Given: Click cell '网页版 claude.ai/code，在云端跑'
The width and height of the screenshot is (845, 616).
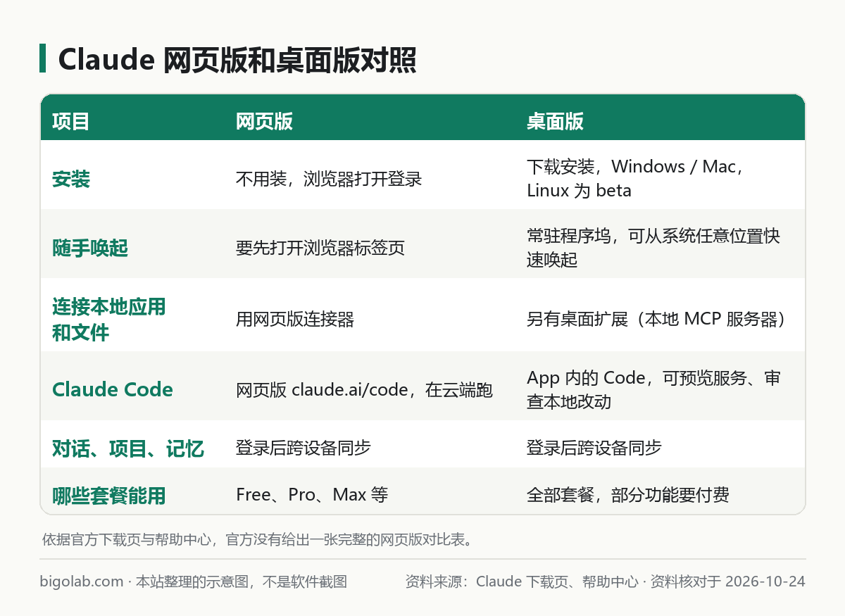Looking at the screenshot, I should click(x=364, y=390).
